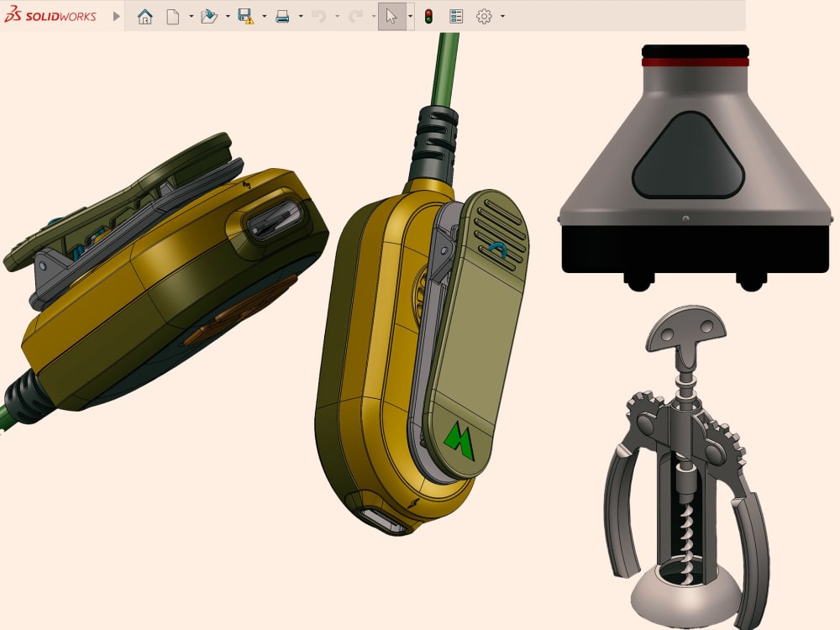Expand the Save options dropdown arrow
This screenshot has width=840, height=630.
click(x=264, y=16)
